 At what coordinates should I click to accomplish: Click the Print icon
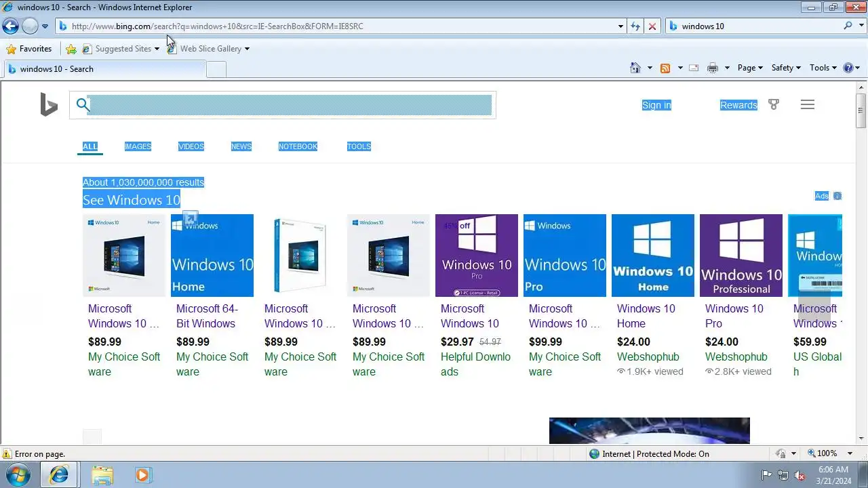point(713,68)
